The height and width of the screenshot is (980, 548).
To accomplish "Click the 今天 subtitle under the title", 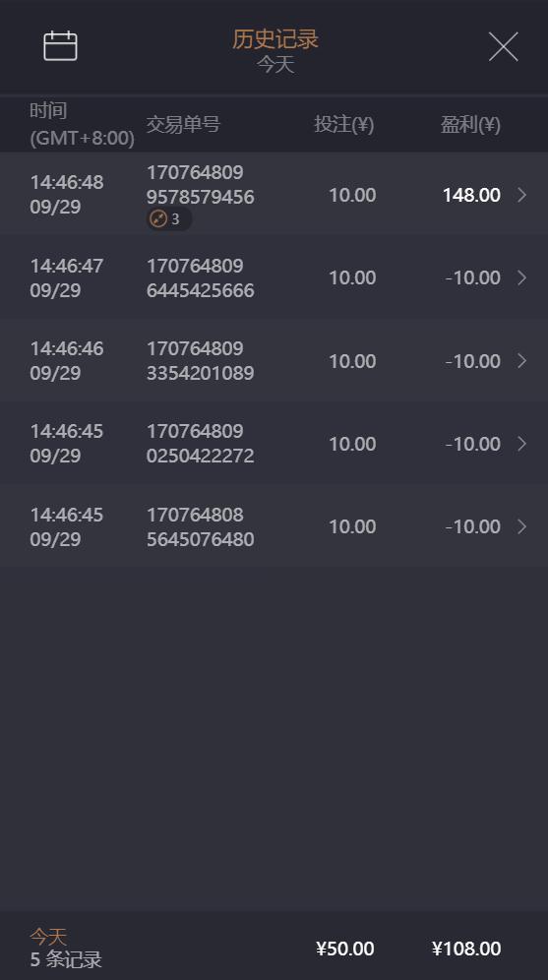I will click(274, 64).
